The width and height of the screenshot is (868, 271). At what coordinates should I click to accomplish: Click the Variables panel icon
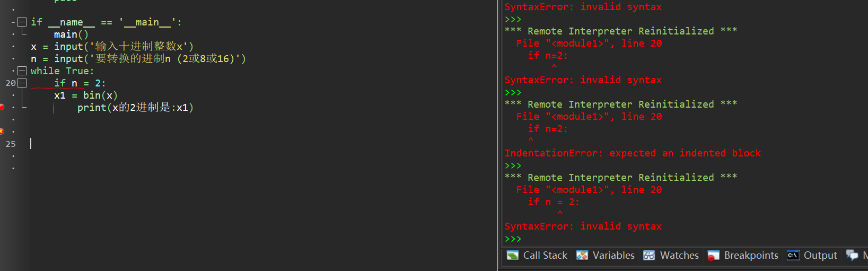(582, 256)
